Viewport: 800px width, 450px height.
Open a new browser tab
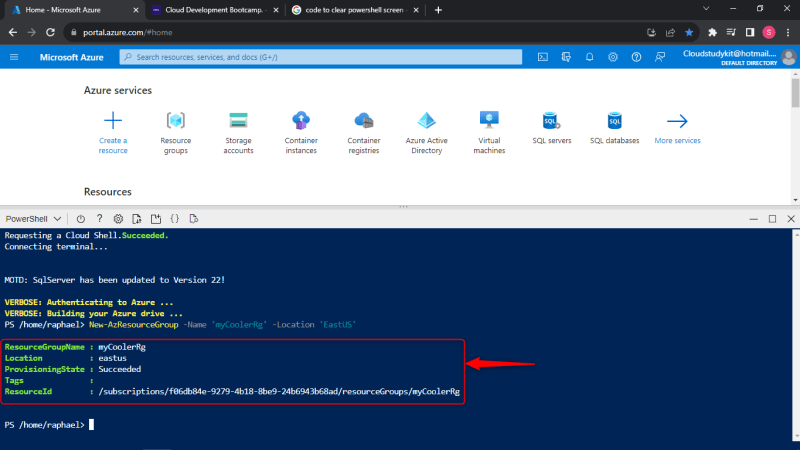coord(438,10)
